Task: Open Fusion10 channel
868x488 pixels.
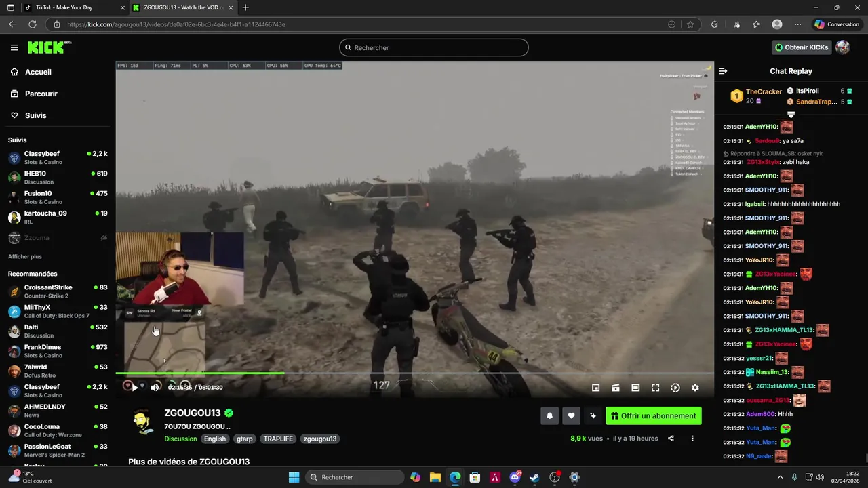Action: [58, 197]
